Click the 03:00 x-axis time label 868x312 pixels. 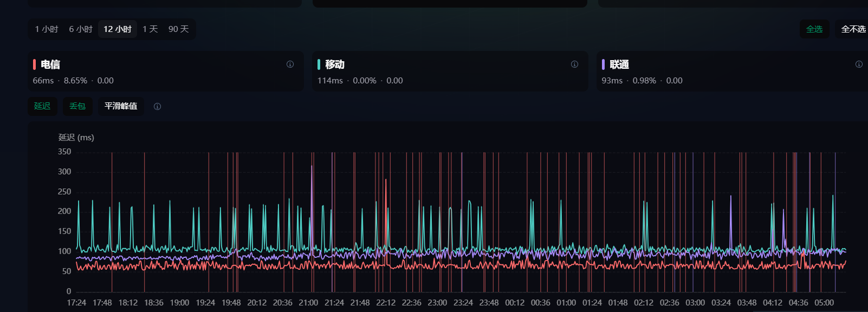point(695,303)
